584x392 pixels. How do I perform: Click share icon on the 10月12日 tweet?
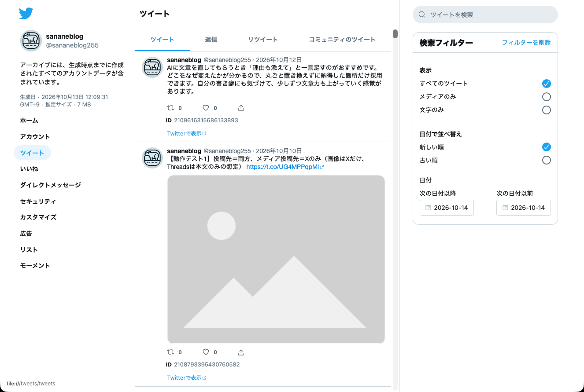coord(241,108)
